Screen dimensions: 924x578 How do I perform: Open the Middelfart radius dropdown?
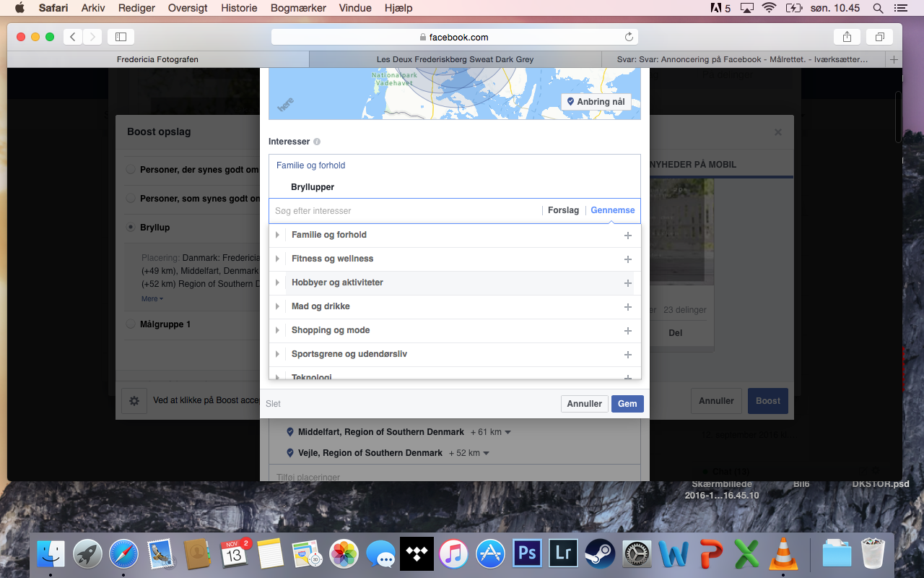pyautogui.click(x=491, y=432)
